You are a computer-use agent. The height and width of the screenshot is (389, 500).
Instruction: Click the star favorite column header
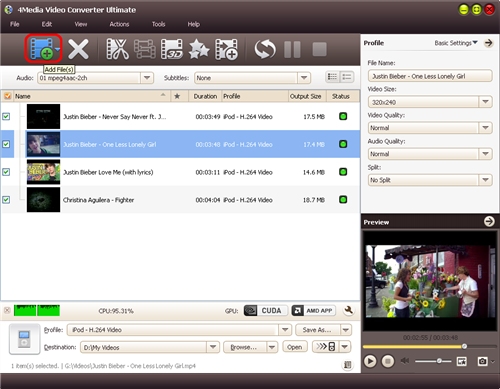[x=177, y=96]
